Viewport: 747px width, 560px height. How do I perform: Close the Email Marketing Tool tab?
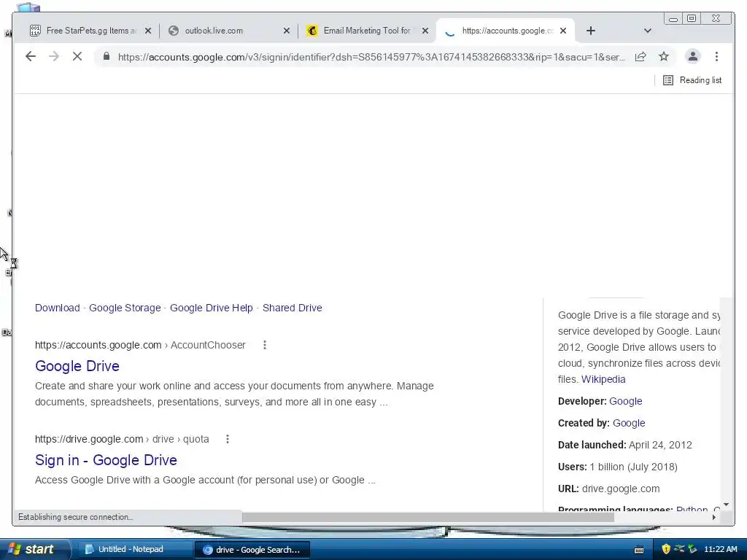click(425, 31)
